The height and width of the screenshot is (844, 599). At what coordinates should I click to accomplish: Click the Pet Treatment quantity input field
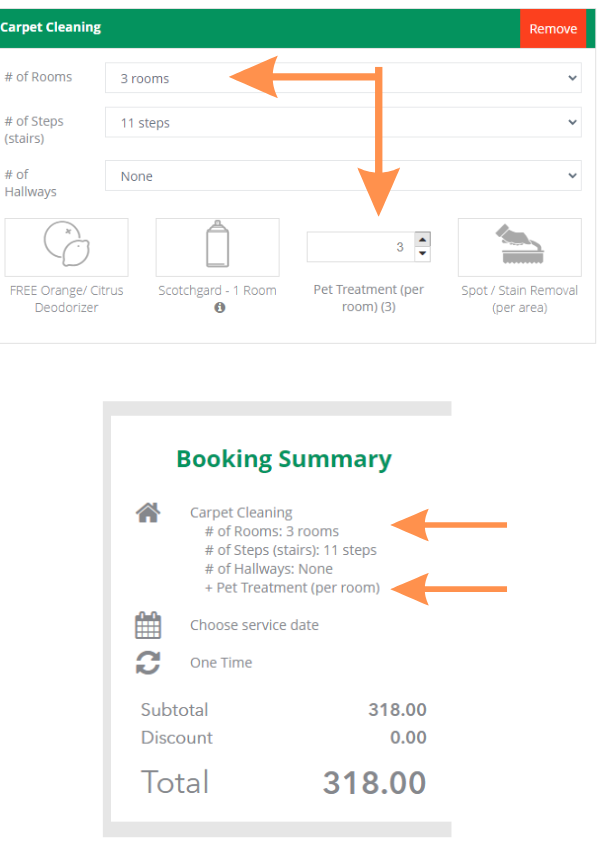pyautogui.click(x=361, y=247)
